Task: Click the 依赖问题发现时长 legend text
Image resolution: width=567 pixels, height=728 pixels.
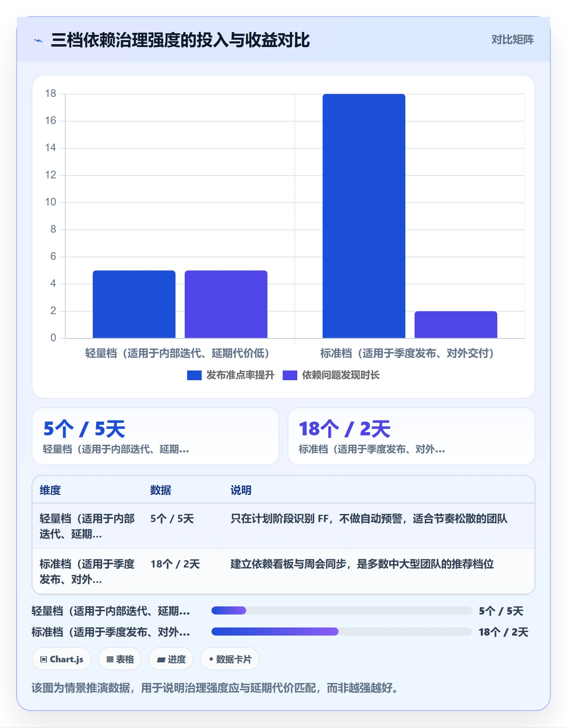Action: click(341, 375)
